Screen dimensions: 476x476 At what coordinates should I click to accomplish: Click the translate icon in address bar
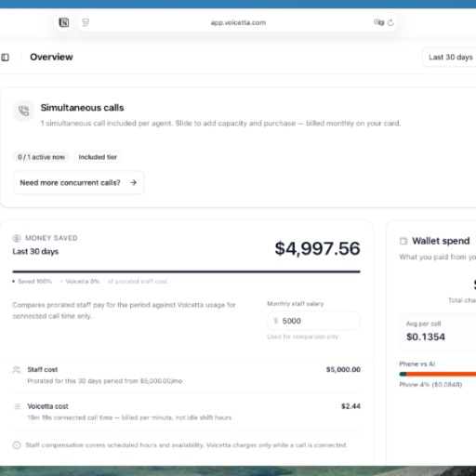(x=378, y=22)
